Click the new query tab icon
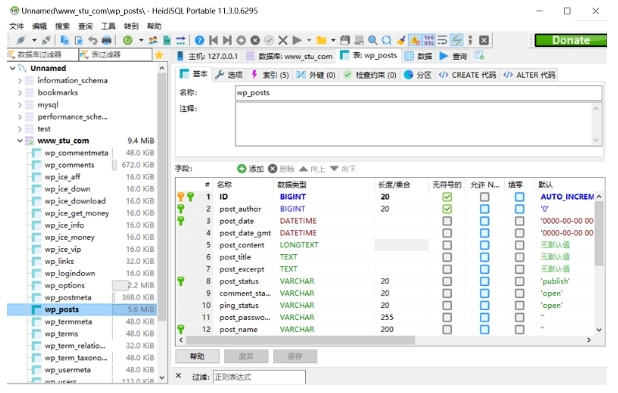618x393 pixels. click(479, 56)
